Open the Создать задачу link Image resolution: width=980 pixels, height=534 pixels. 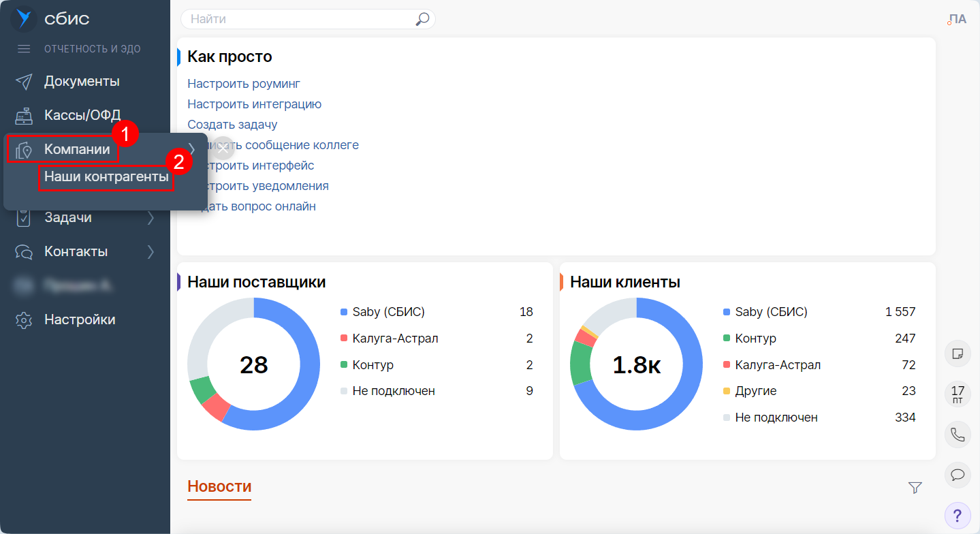[232, 125]
